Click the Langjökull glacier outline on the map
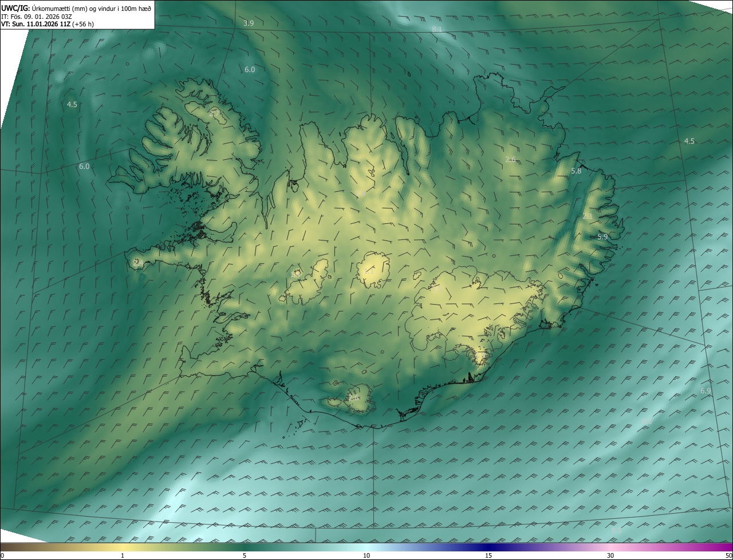 [x=306, y=283]
